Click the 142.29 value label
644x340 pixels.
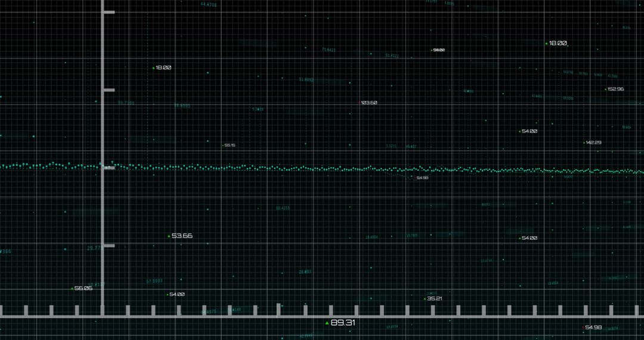(x=593, y=143)
